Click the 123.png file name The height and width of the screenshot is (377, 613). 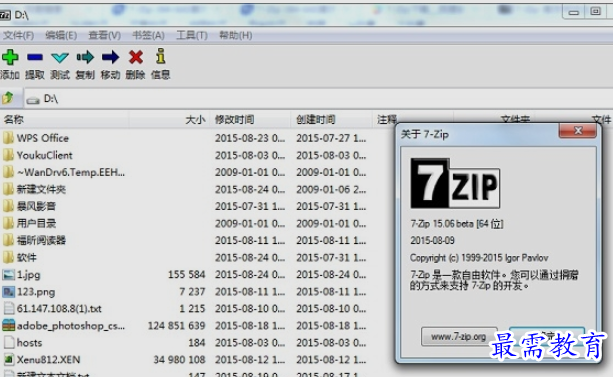[x=36, y=292]
